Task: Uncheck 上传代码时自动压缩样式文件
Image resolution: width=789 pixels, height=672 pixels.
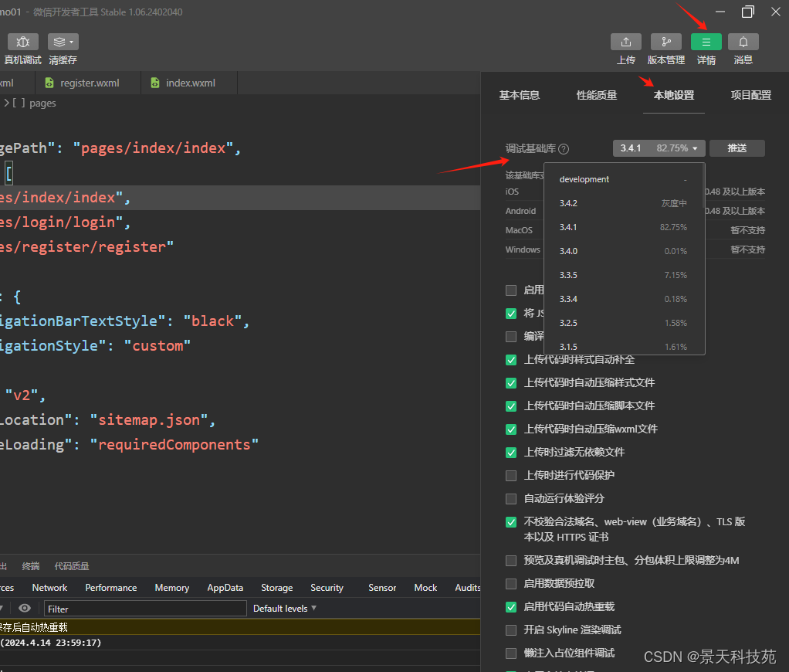Action: (x=511, y=383)
